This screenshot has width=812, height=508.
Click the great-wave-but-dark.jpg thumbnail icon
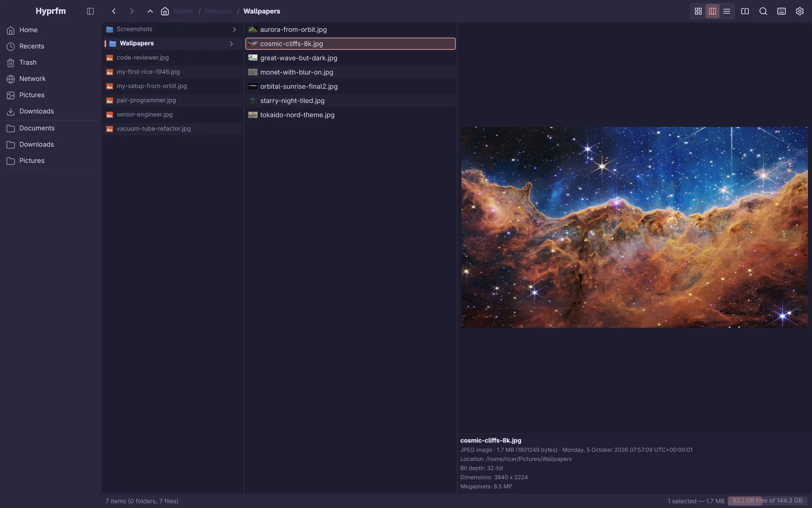coord(253,58)
